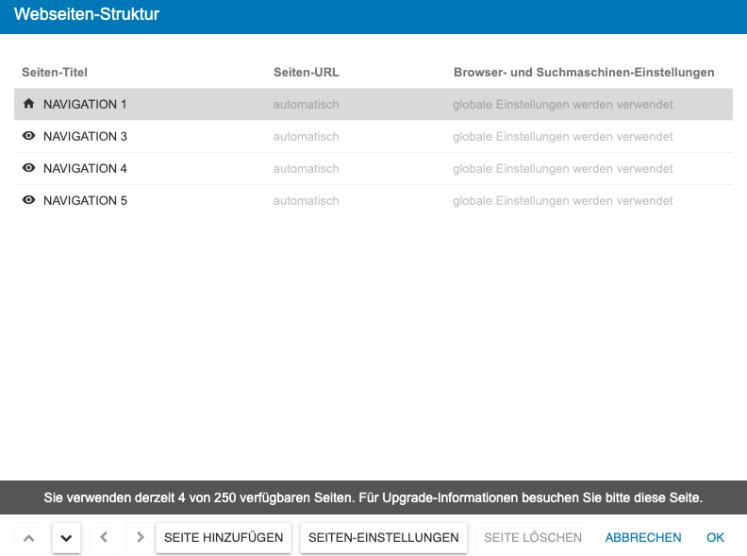Move page down with down arrow
This screenshot has height=556, width=747.
(x=65, y=538)
